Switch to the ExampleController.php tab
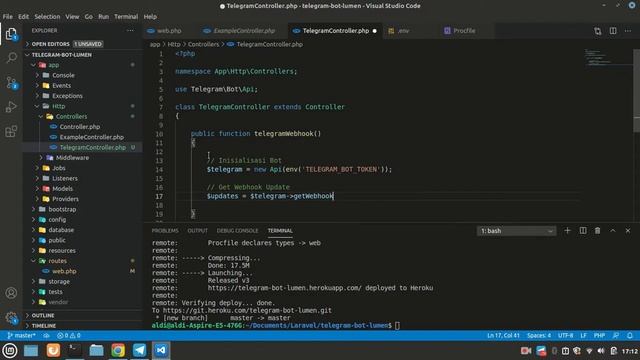The width and height of the screenshot is (640, 360). tap(244, 31)
